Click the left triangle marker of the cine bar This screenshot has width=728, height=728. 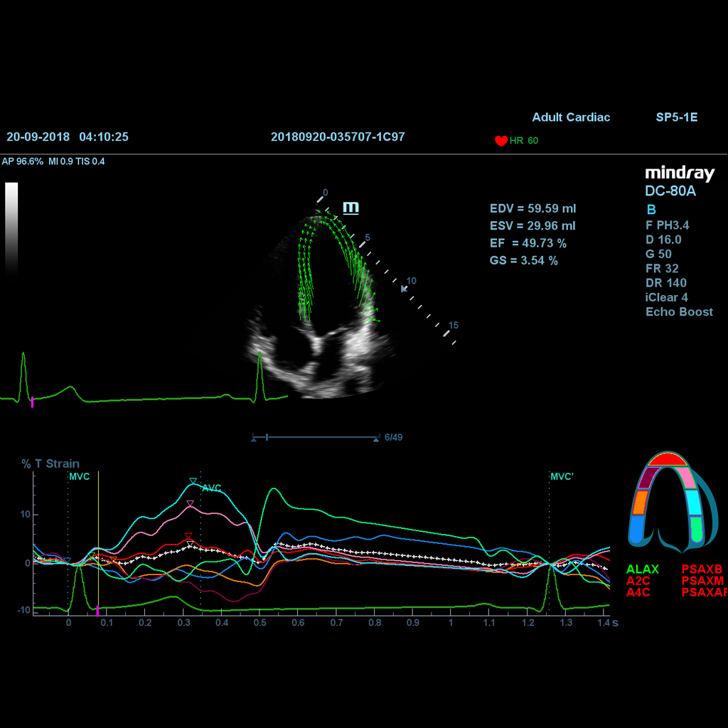tap(254, 440)
